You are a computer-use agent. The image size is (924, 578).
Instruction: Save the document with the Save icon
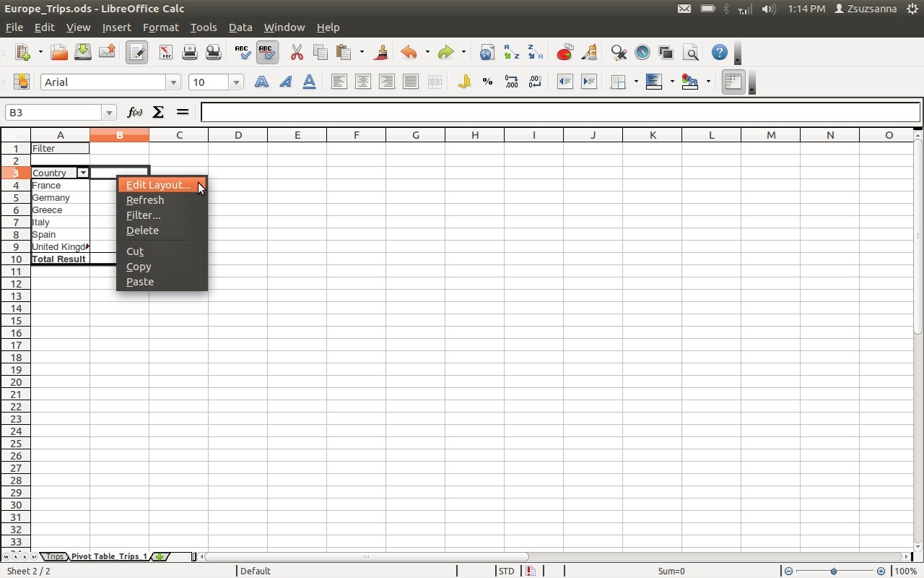83,53
